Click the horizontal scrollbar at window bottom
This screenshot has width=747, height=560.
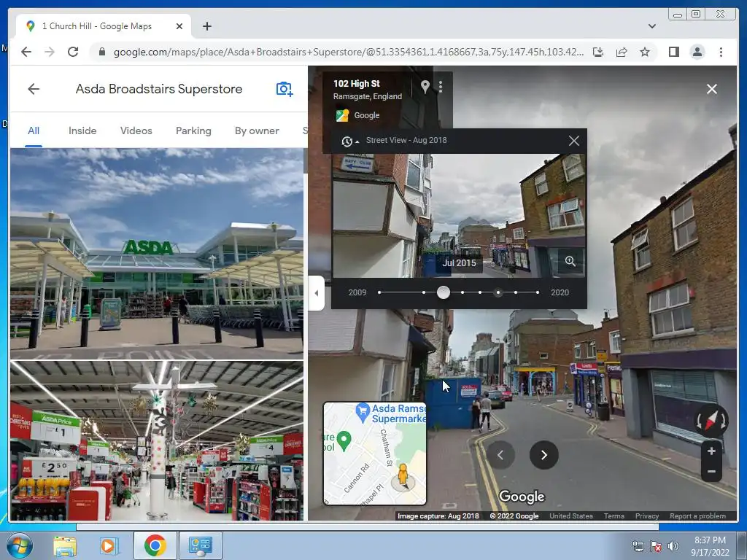click(x=368, y=526)
